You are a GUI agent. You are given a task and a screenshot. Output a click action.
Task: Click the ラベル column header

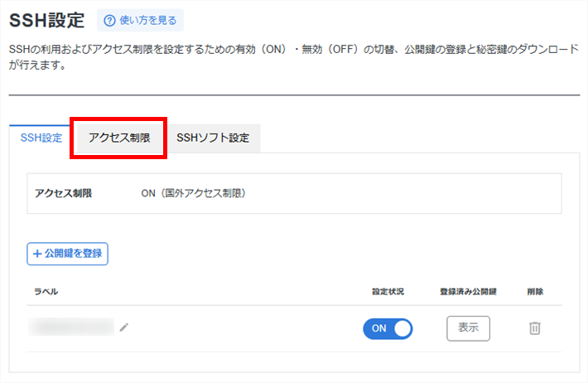[46, 292]
